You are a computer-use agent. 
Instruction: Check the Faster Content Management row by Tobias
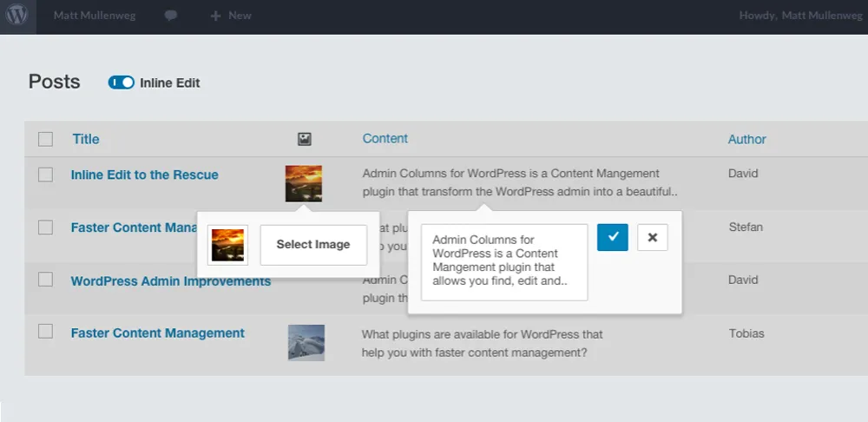coord(45,332)
